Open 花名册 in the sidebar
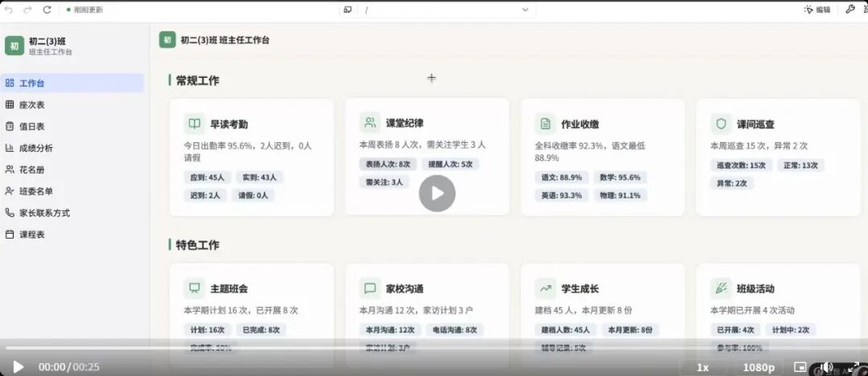The image size is (868, 376). 72,170
